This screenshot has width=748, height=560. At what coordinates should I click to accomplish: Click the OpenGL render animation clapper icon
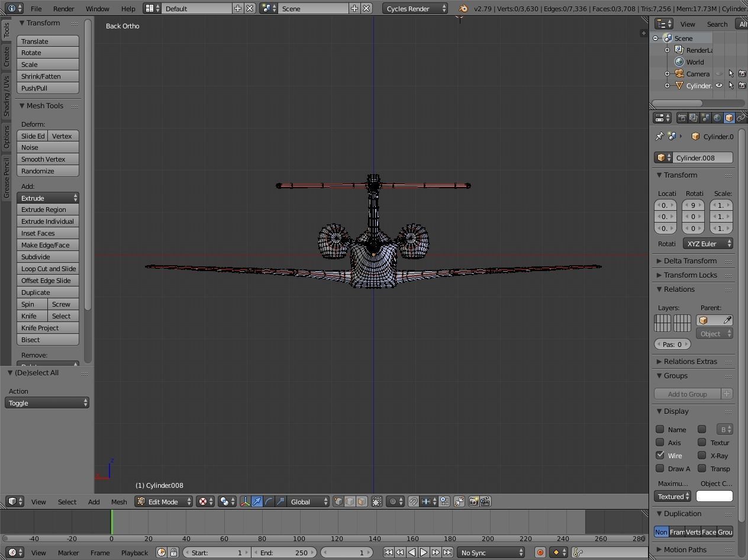(485, 501)
